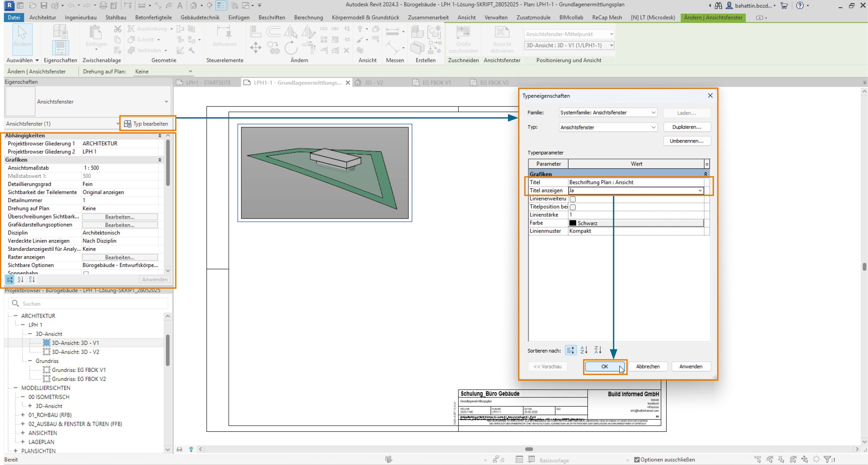
Task: Open the Ansichtsfenster type selector in Eigenschaften
Action: click(x=88, y=101)
